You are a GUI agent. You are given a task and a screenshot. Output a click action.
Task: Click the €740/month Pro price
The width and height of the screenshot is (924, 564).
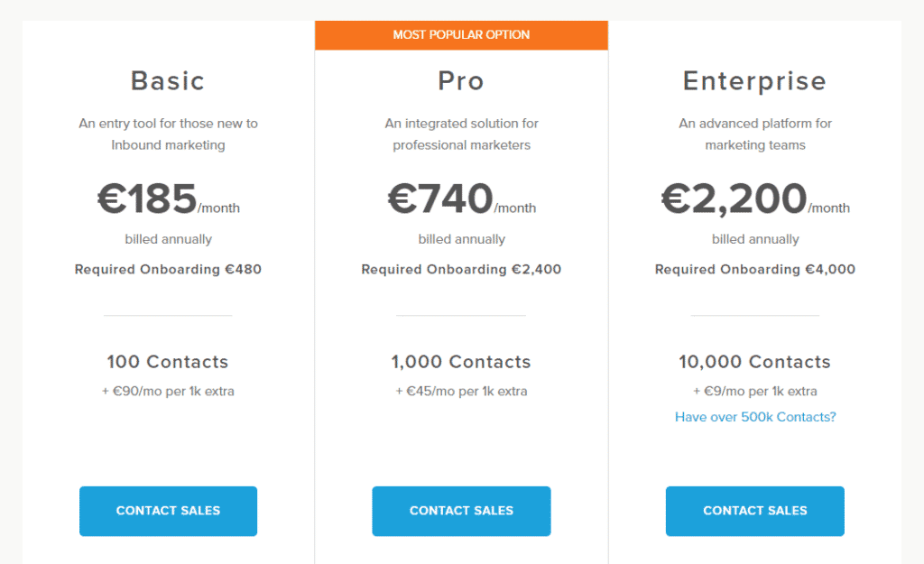[461, 200]
